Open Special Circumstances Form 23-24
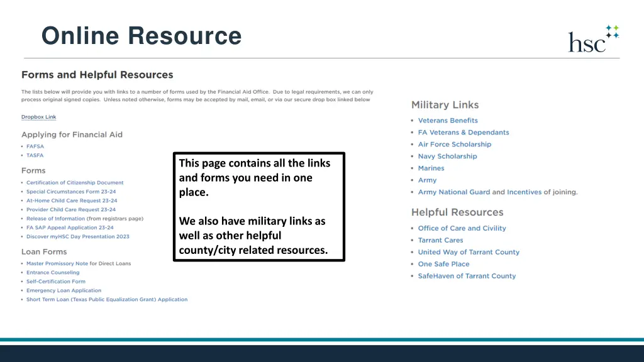The height and width of the screenshot is (362, 644). [70, 191]
